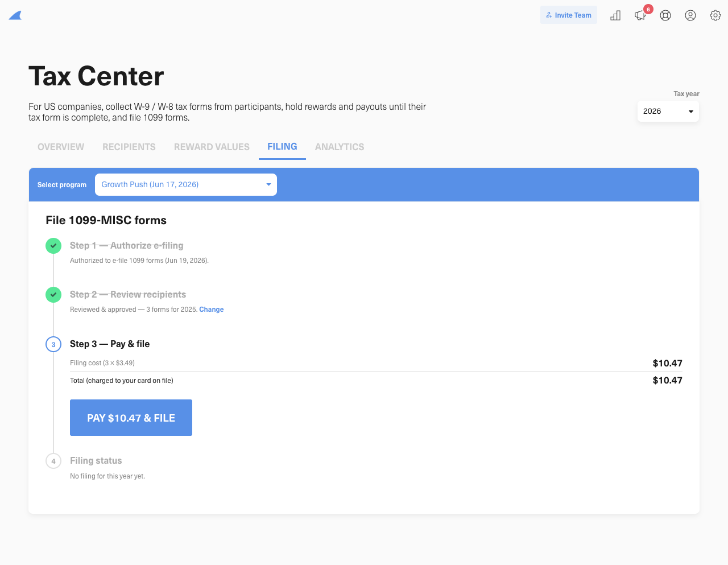This screenshot has height=565, width=728.
Task: Click the Pay $10.47 & File button
Action: tap(131, 418)
